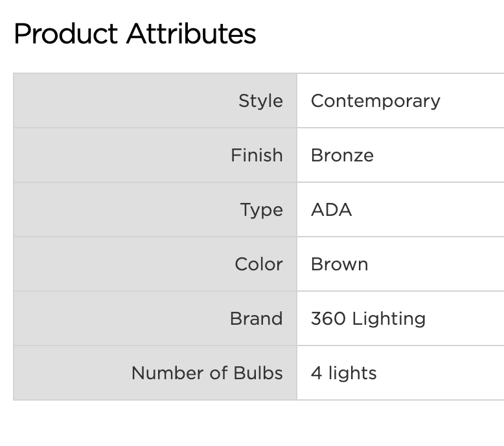Viewport: 504px width, 446px height.
Task: Click the Finish attribute label
Action: point(257,156)
